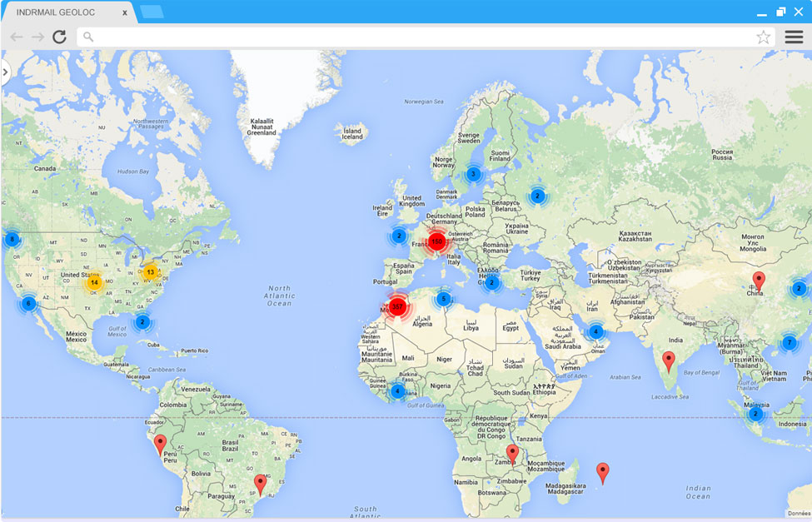Screen dimensions: 812x522
Task: Open a new browser tab
Action: click(x=152, y=12)
